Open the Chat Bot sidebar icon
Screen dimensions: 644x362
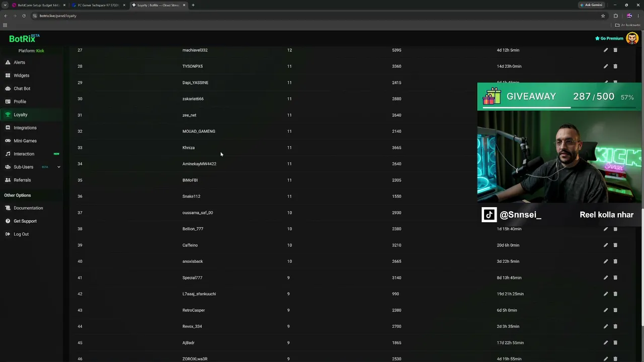point(8,88)
